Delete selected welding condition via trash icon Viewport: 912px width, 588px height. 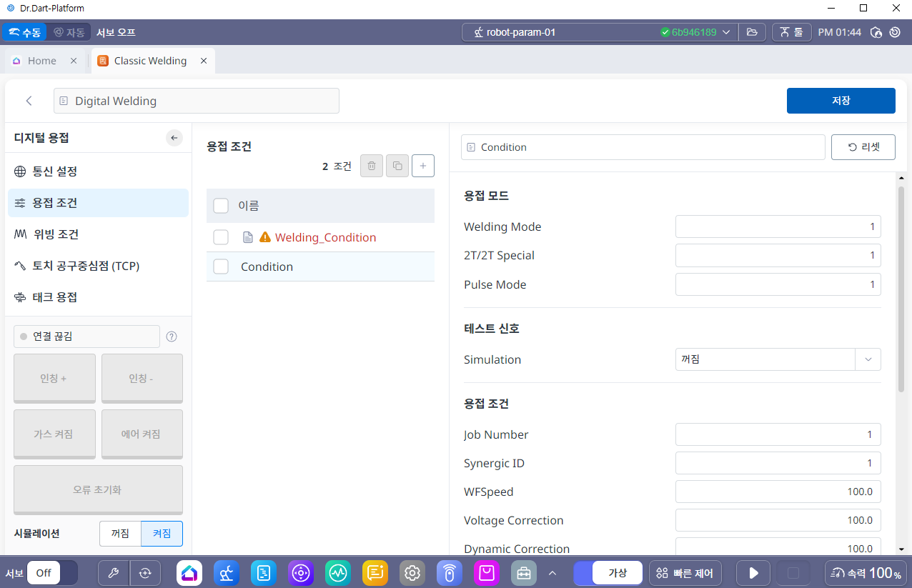(x=371, y=166)
